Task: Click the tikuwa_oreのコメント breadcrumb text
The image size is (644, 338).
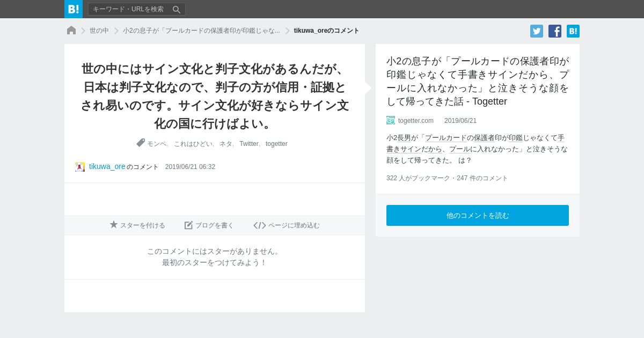Action: pyautogui.click(x=326, y=31)
